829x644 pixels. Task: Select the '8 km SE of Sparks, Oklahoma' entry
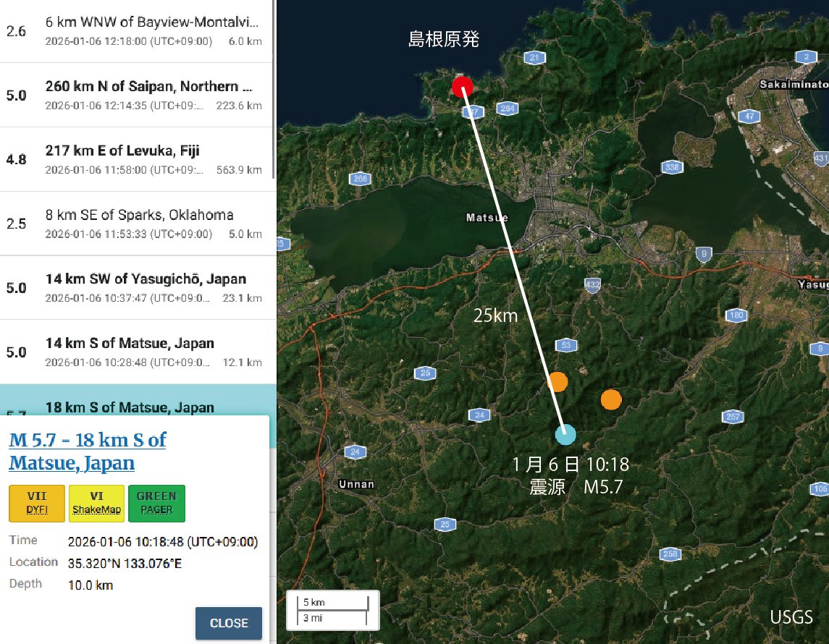point(138,224)
